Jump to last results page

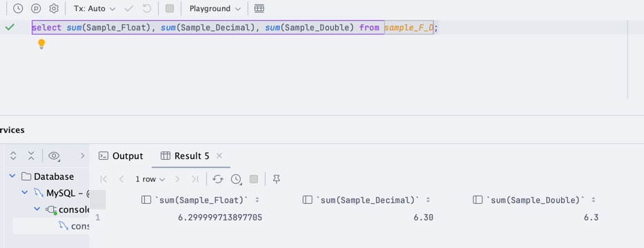195,179
